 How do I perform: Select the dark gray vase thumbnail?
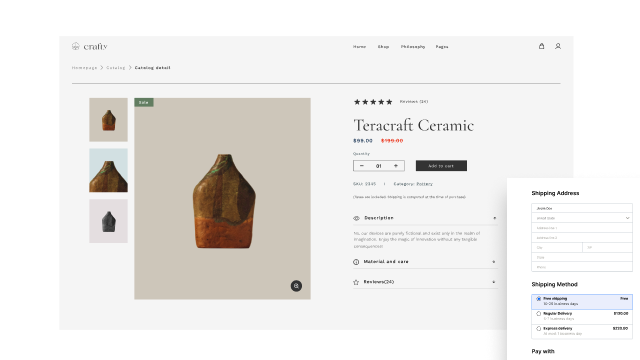[109, 221]
